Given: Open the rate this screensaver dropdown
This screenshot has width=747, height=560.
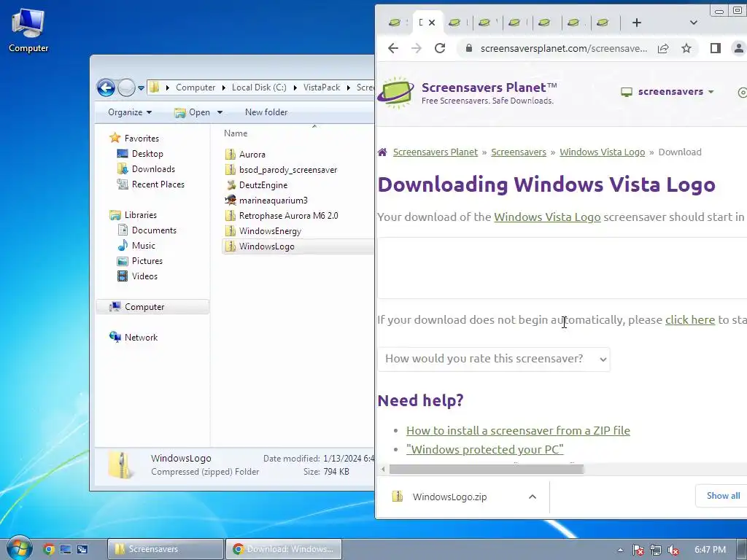Looking at the screenshot, I should tap(494, 359).
